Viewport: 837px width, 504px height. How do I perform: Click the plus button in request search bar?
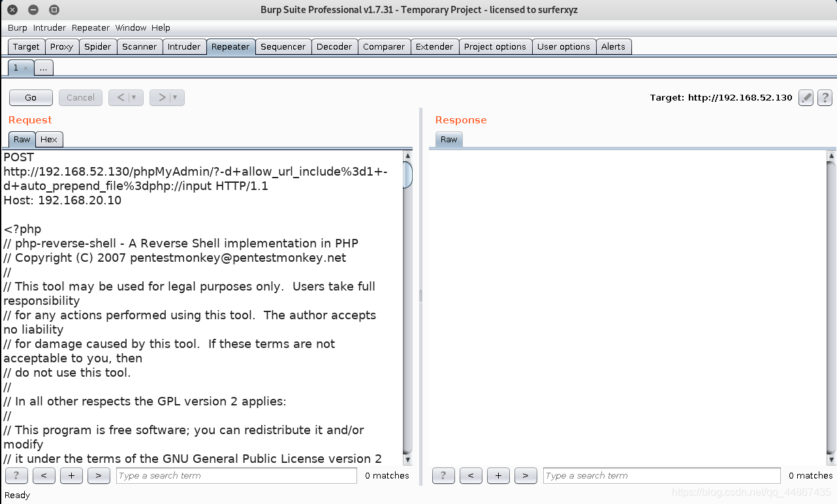(71, 475)
